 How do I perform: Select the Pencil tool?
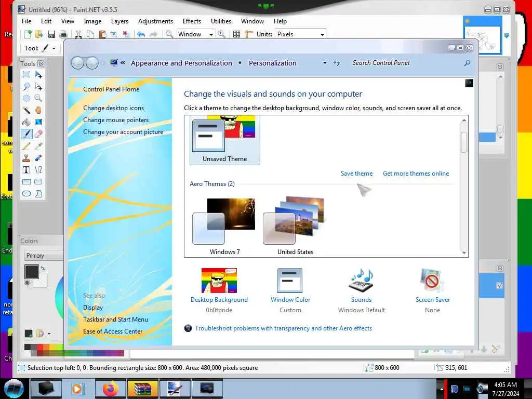tap(26, 146)
